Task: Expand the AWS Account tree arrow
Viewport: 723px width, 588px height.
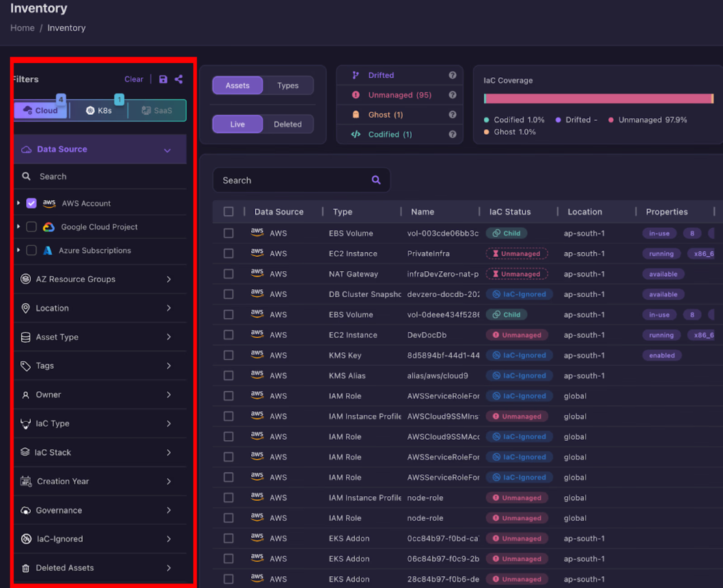Action: click(18, 203)
